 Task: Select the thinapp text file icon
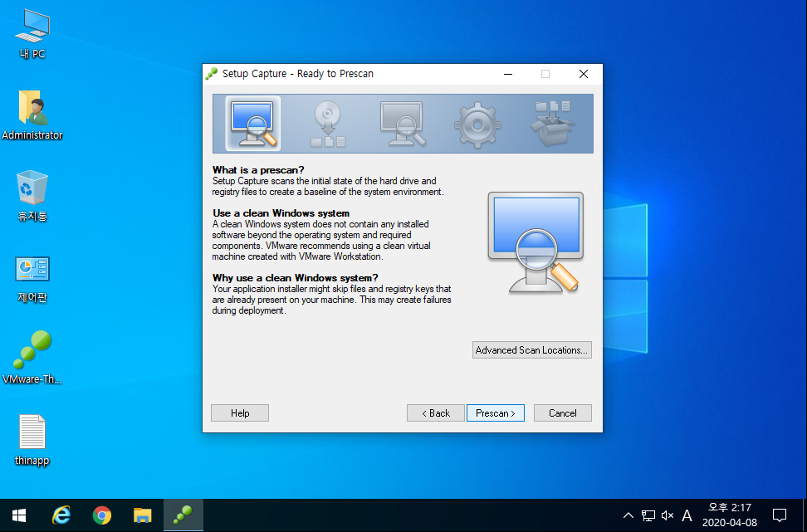click(x=32, y=440)
